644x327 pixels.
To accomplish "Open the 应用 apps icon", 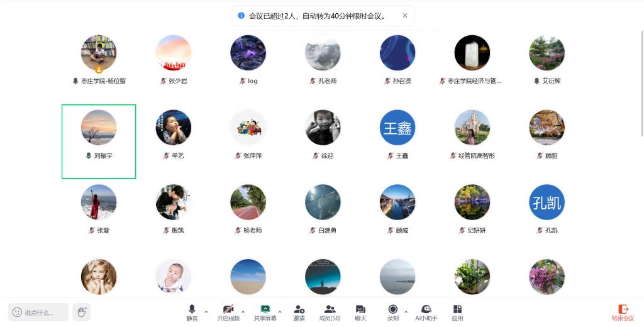I will (x=457, y=312).
